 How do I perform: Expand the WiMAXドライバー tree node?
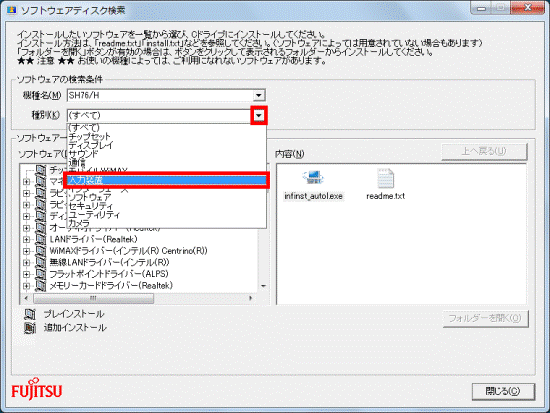coord(26,251)
